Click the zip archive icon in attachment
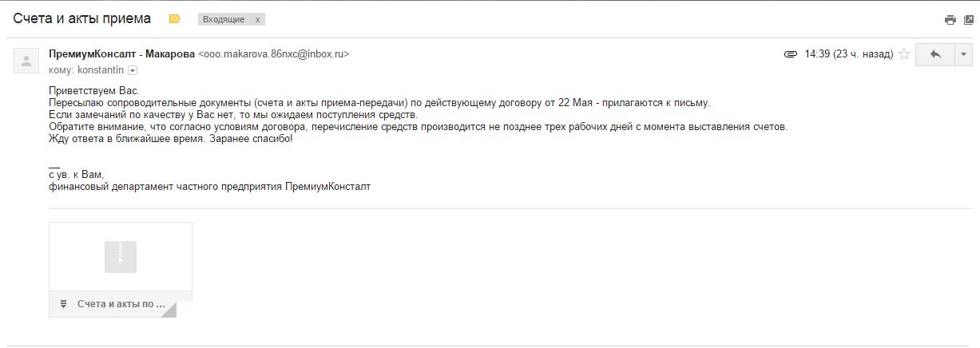 [x=121, y=256]
